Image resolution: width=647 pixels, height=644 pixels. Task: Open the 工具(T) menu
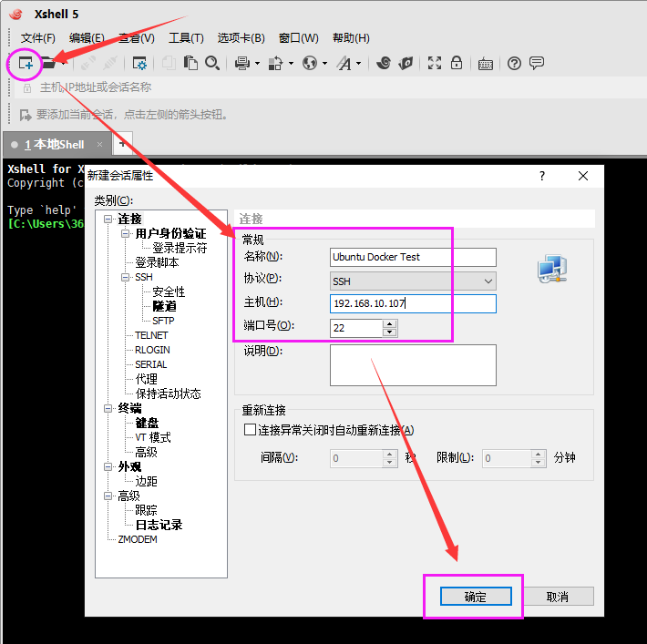[186, 38]
